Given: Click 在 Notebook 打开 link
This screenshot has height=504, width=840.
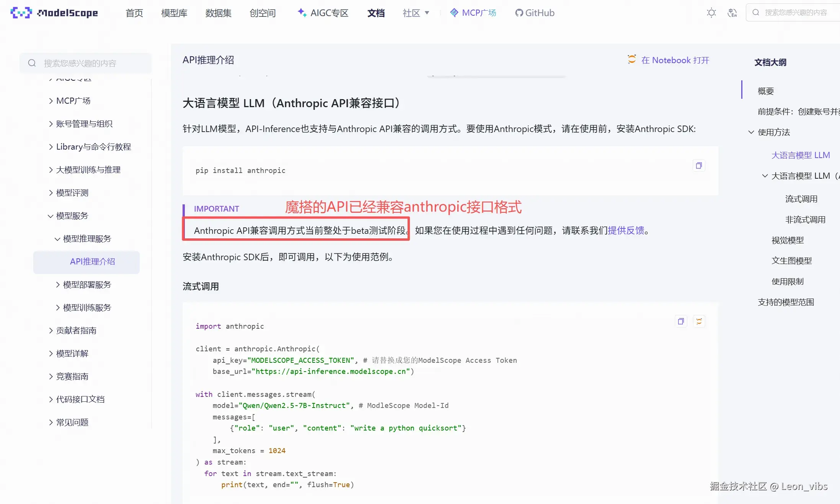Looking at the screenshot, I should (x=668, y=60).
